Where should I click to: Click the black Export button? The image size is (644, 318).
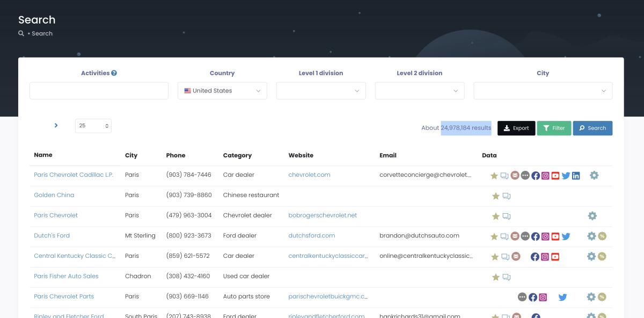pyautogui.click(x=516, y=128)
